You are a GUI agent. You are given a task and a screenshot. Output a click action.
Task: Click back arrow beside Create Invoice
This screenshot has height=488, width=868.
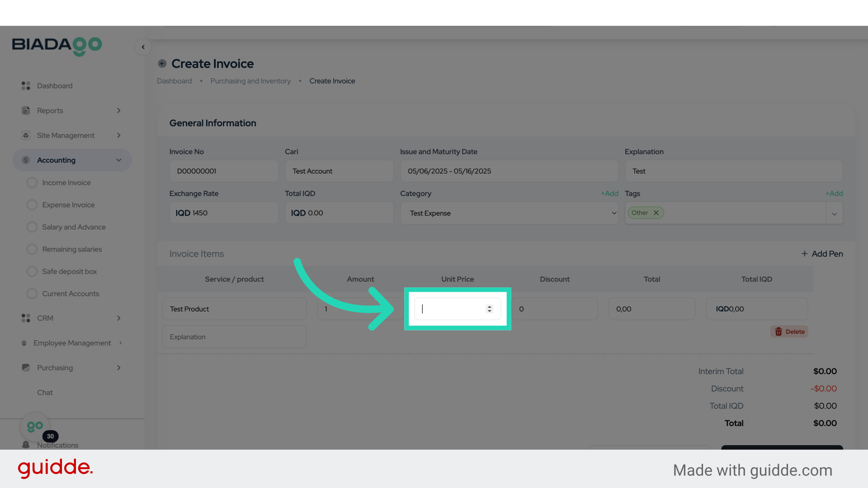pyautogui.click(x=162, y=64)
